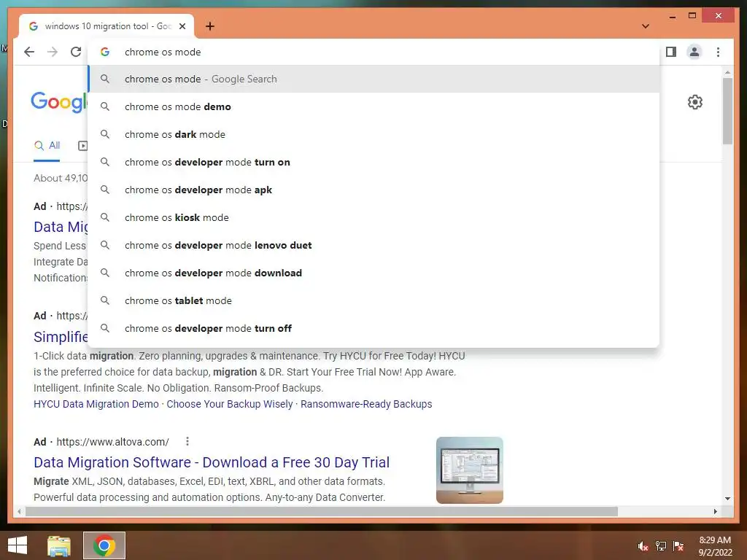
Task: Select chrome os developer mode download suggestion
Action: [374, 273]
